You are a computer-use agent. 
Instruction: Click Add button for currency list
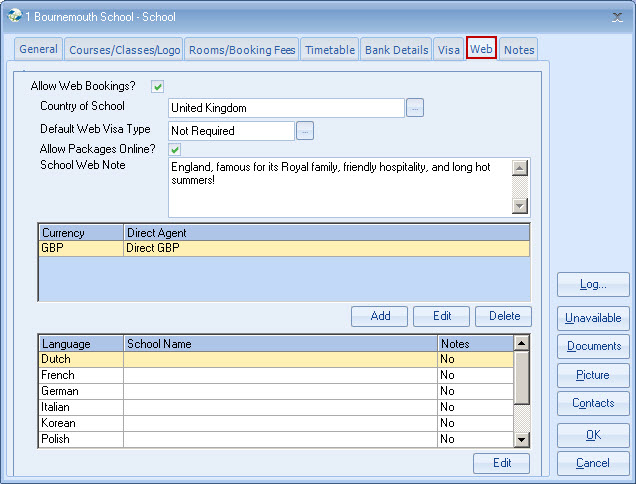(x=380, y=316)
